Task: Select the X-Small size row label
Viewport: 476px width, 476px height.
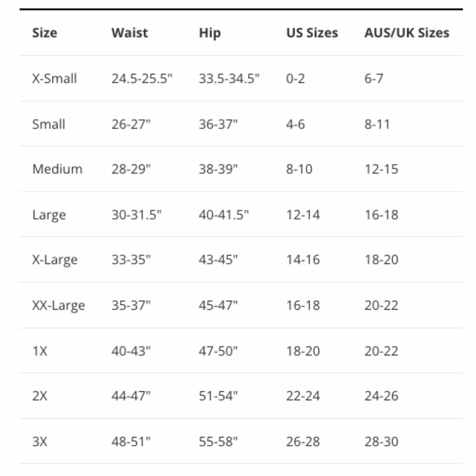Action: [54, 79]
